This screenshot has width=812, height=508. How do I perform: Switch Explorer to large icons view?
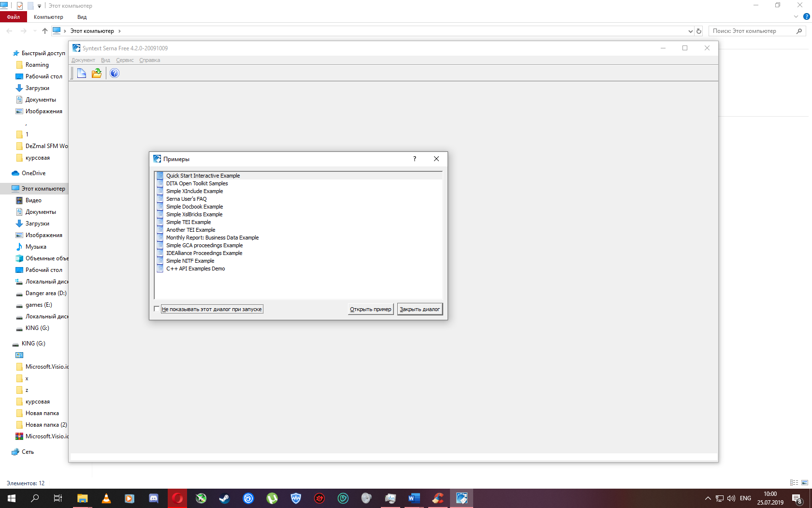tap(805, 483)
